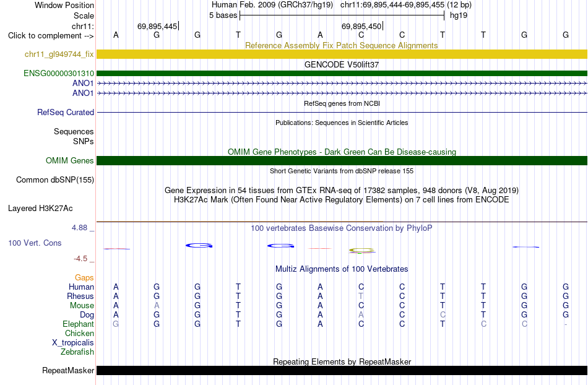This screenshot has height=385, width=588.
Task: Click the 69,895,445 position marker
Action: click(157, 27)
